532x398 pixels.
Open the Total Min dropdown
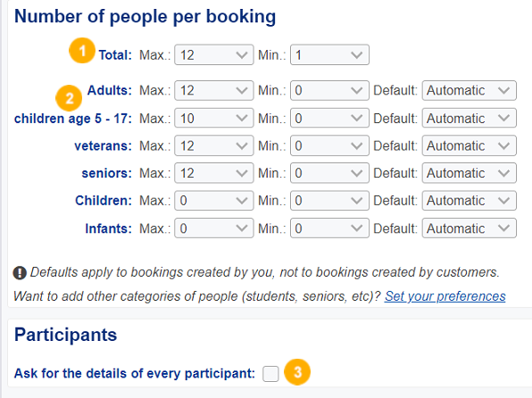click(329, 54)
